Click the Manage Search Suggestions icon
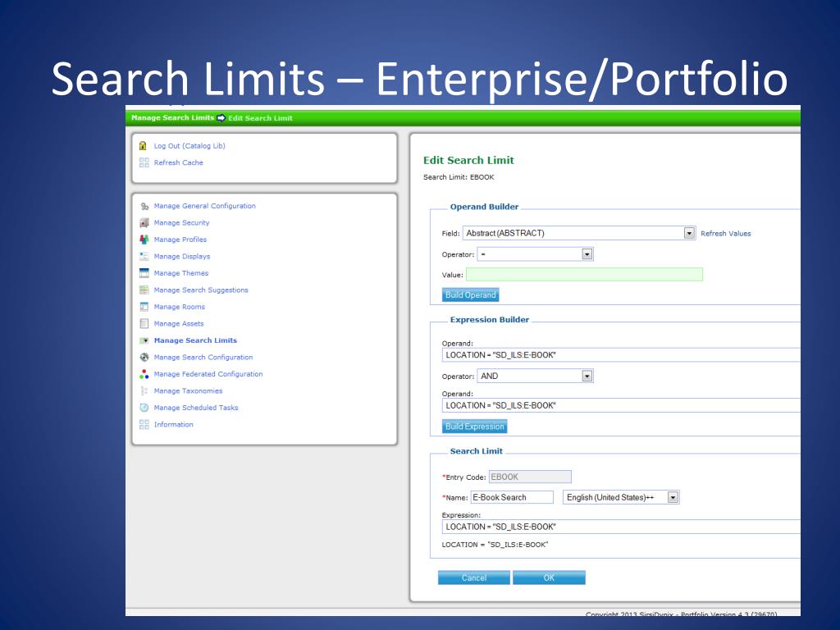This screenshot has height=630, width=840. point(144,290)
